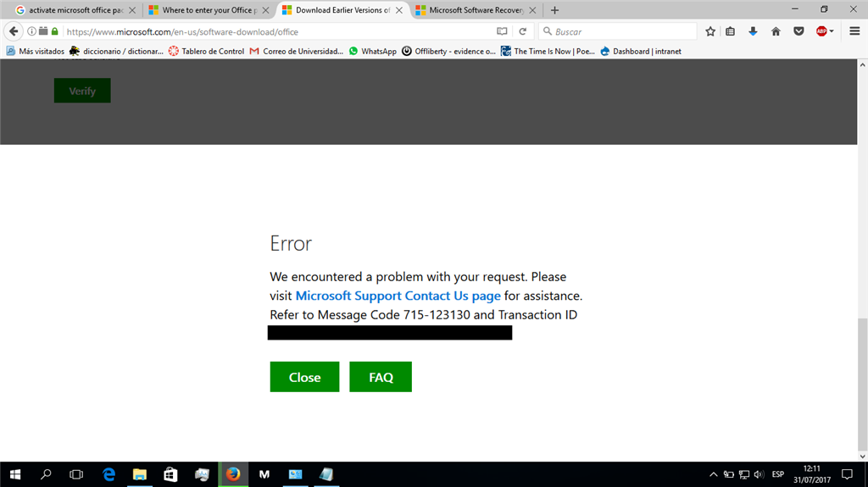Screen dimensions: 868x487
Task: Open 'Tablero de Control' bookmark
Action: click(x=206, y=51)
